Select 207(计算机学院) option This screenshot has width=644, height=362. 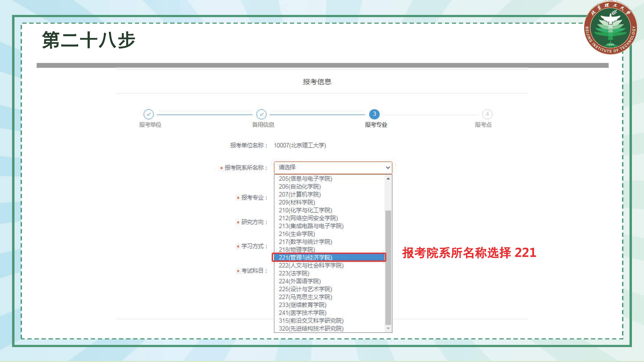(x=300, y=194)
